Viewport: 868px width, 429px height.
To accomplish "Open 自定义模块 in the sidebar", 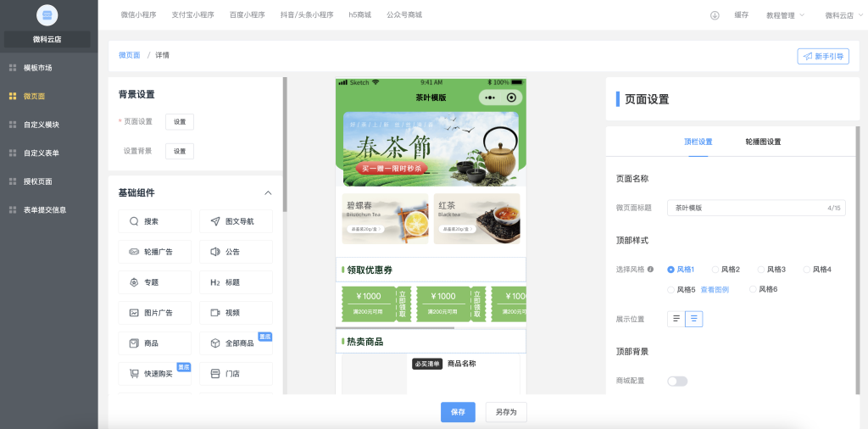I will tap(42, 125).
